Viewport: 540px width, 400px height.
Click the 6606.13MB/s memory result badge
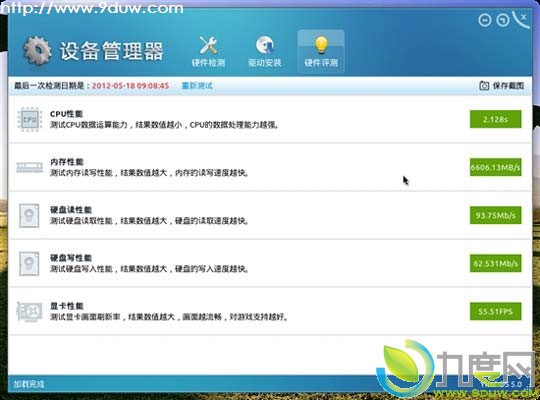495,167
